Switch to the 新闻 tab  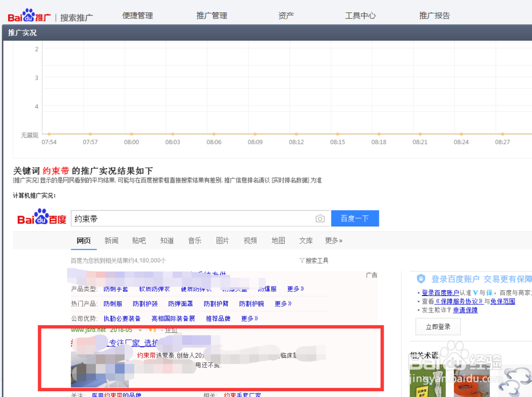pyautogui.click(x=111, y=241)
